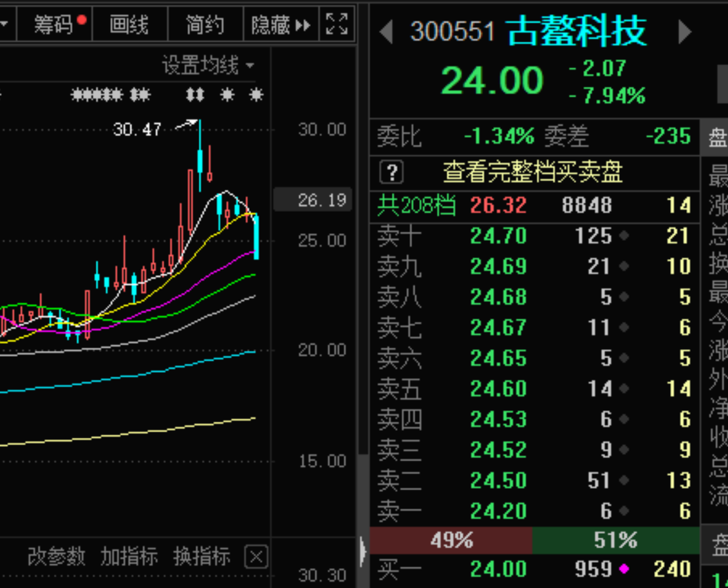728x588 pixels.
Task: Click the green 51% sell ratio segment
Action: (616, 540)
